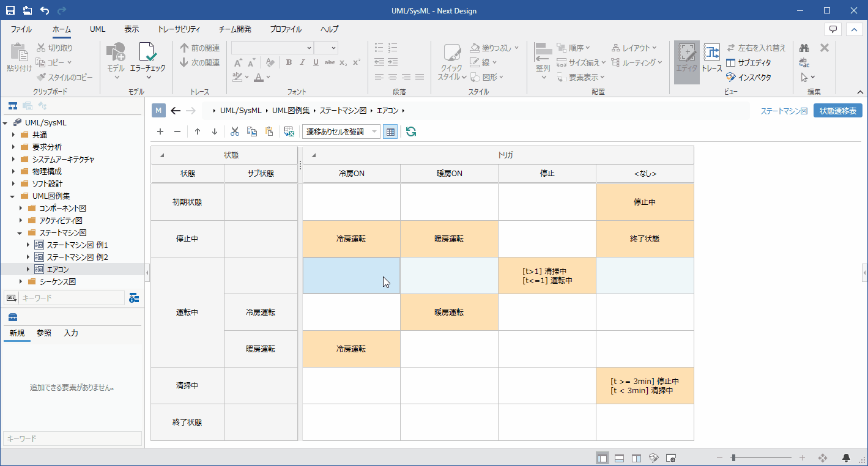This screenshot has height=466, width=868.
Task: Collapse the ステートマシン図 folder
Action: click(x=21, y=233)
